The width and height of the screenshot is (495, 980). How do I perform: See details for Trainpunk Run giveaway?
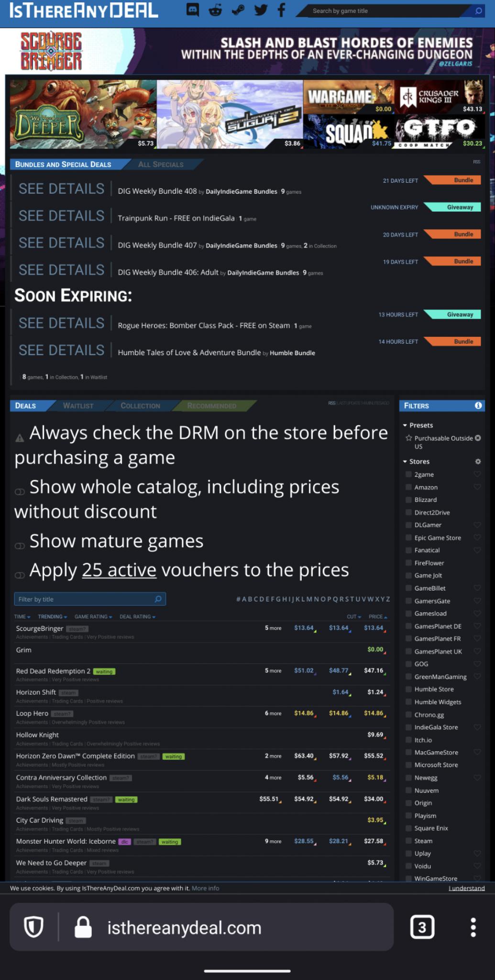coord(61,216)
